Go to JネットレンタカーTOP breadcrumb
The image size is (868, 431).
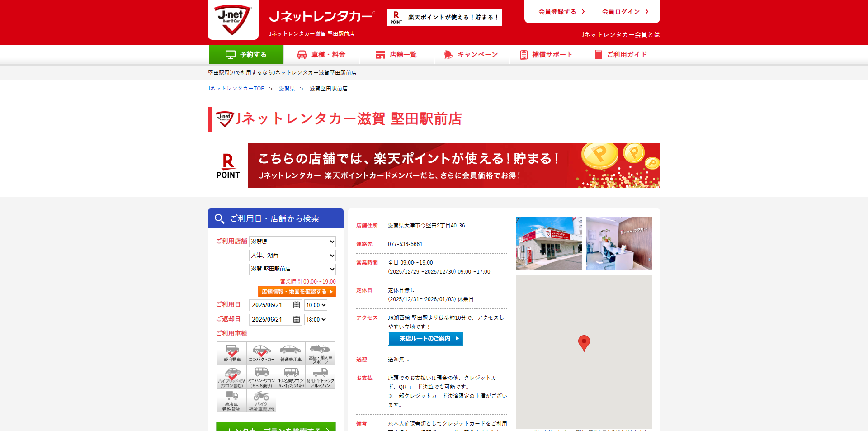(236, 89)
